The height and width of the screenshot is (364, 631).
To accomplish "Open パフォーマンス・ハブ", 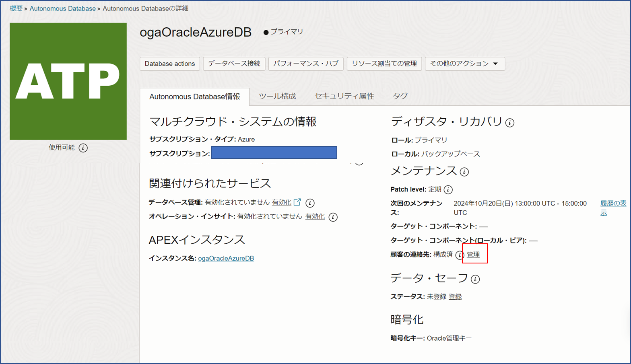I will (306, 64).
